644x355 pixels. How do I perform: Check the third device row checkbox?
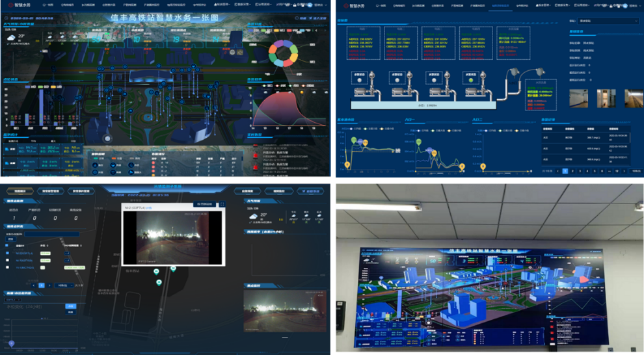[x=7, y=267]
